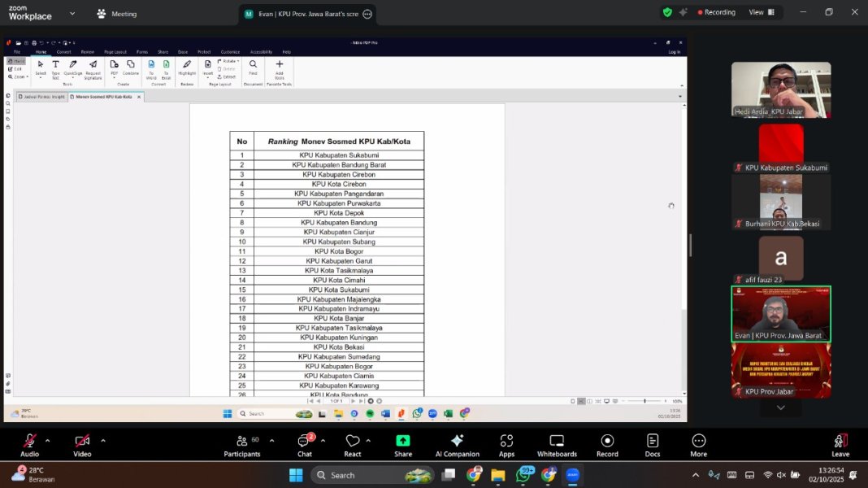
Task: Open the Whiteboards tool
Action: pos(557,445)
